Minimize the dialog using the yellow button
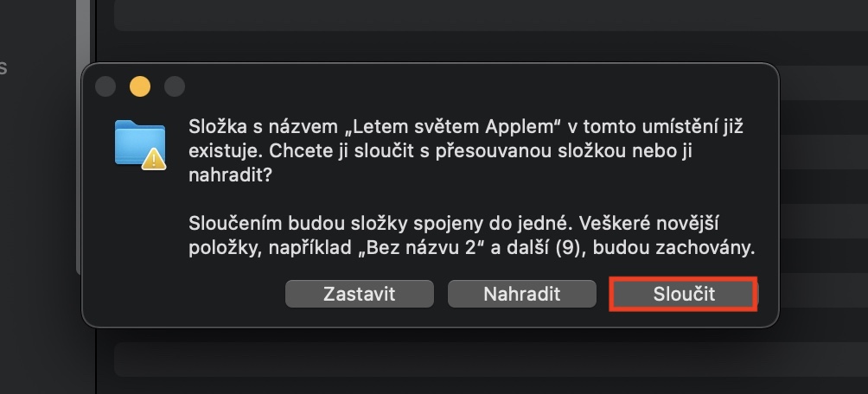Screen dimensions: 868x394 pyautogui.click(x=139, y=86)
